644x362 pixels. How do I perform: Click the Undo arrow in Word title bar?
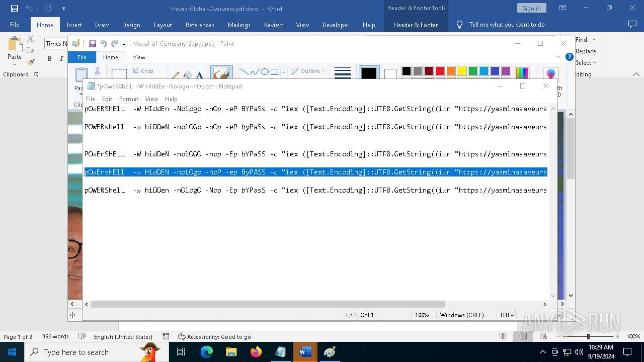(x=29, y=8)
